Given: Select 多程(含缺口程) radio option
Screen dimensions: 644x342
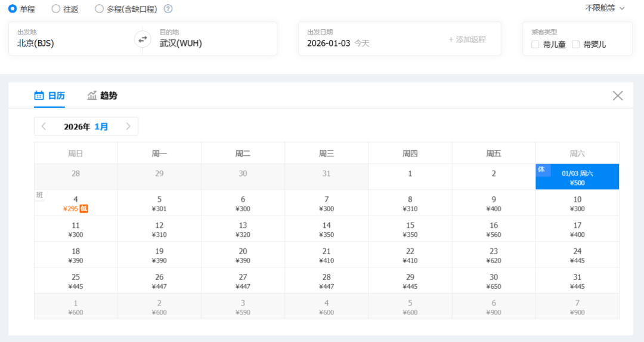Looking at the screenshot, I should pyautogui.click(x=100, y=9).
